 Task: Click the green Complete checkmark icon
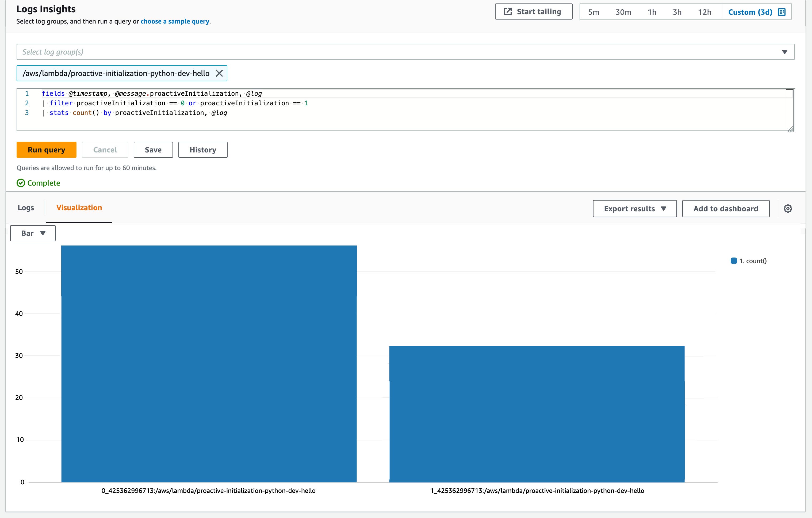(x=21, y=183)
